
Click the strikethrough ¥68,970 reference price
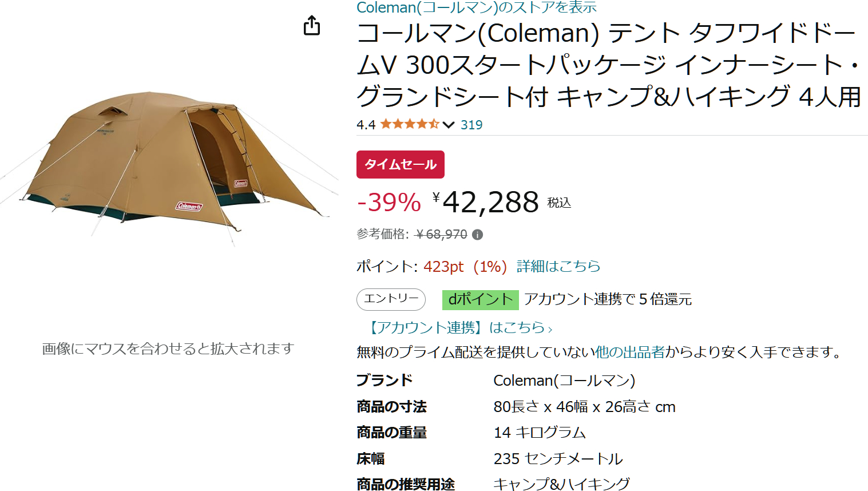tap(442, 235)
